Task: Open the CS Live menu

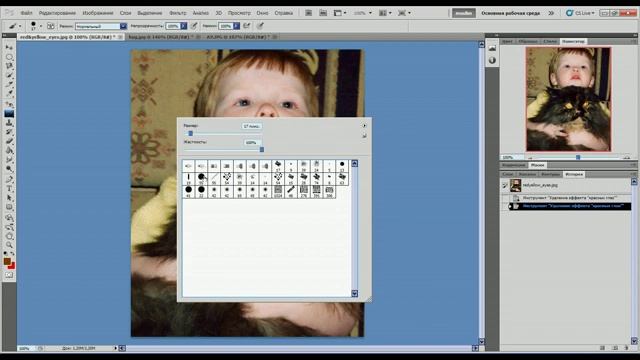Action: click(x=580, y=13)
